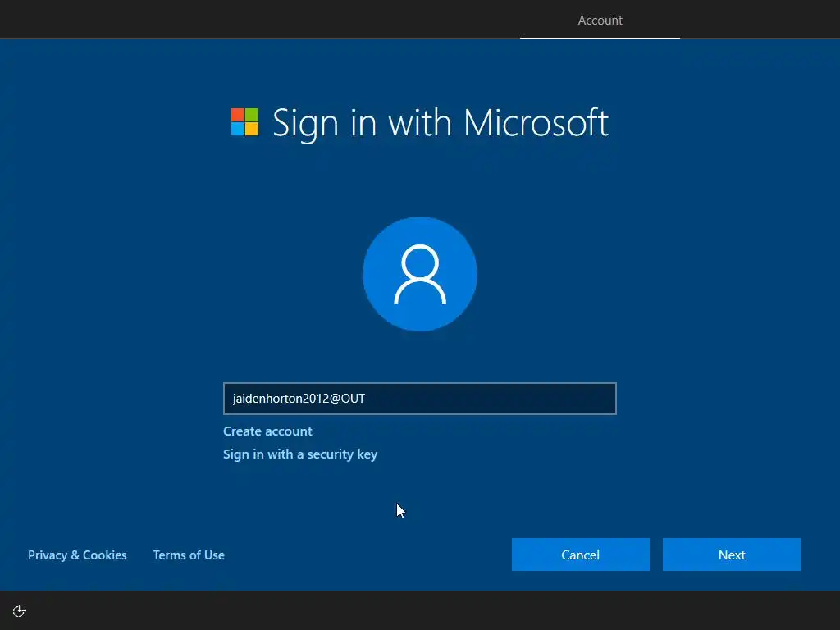Click the Cancel button
The width and height of the screenshot is (840, 630).
tap(581, 555)
